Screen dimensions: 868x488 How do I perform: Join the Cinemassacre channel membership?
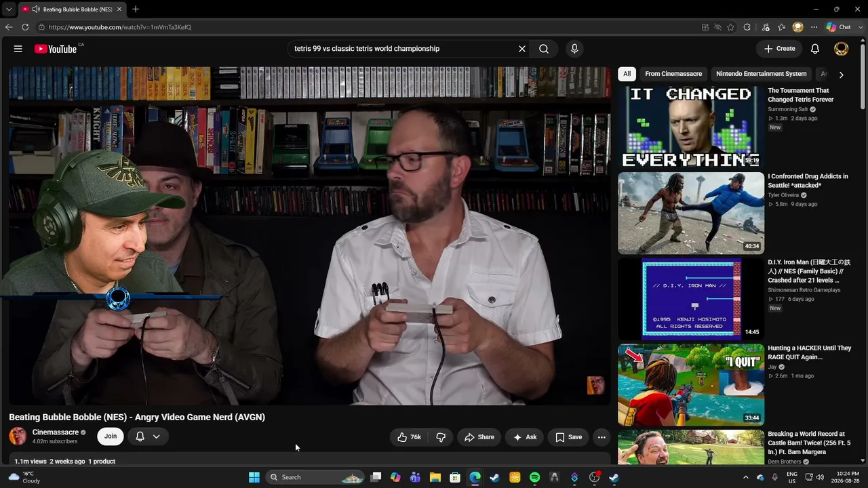(x=111, y=436)
